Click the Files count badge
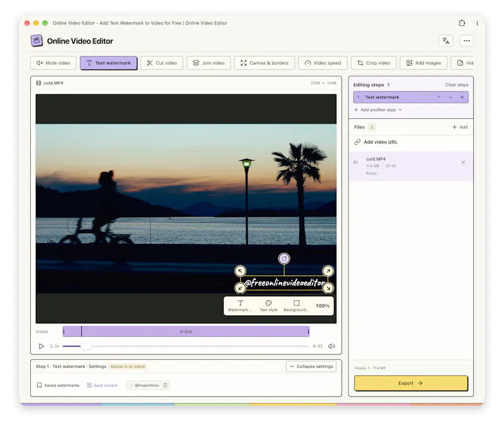This screenshot has height=429, width=504. click(x=372, y=127)
